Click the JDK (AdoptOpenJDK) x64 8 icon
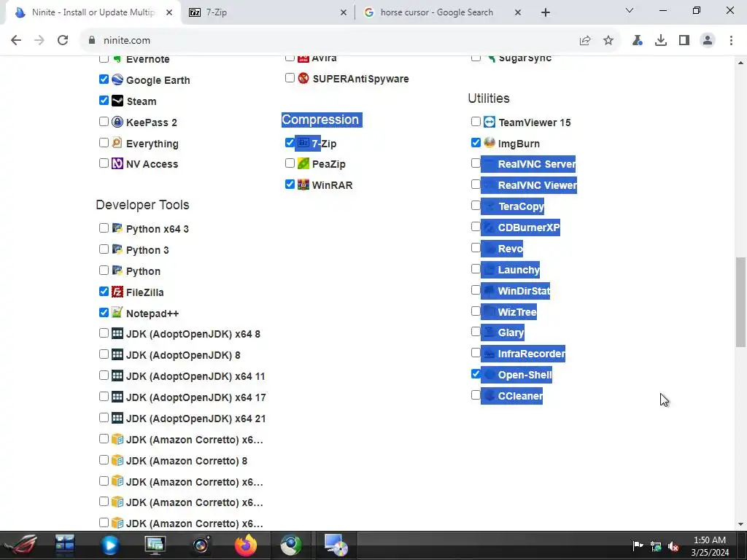 117,333
